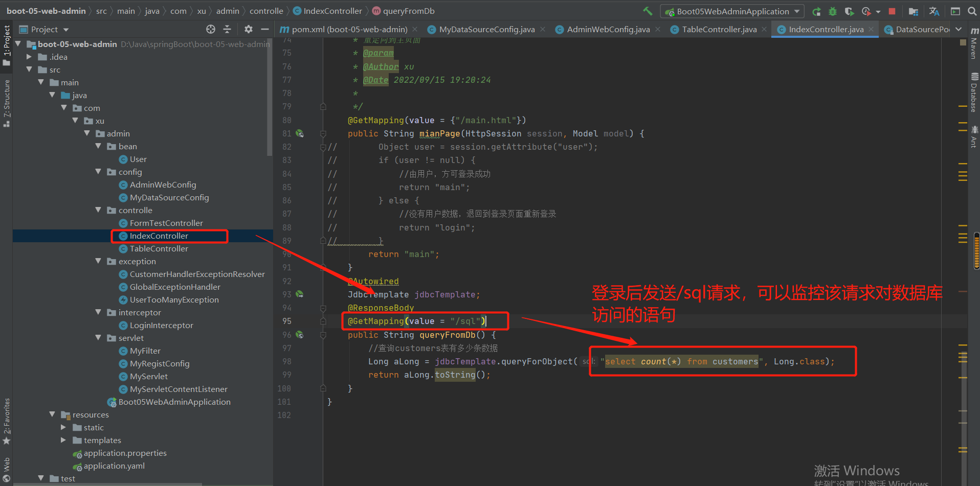980x486 pixels.
Task: Hide the Project tool window
Action: coord(264,29)
